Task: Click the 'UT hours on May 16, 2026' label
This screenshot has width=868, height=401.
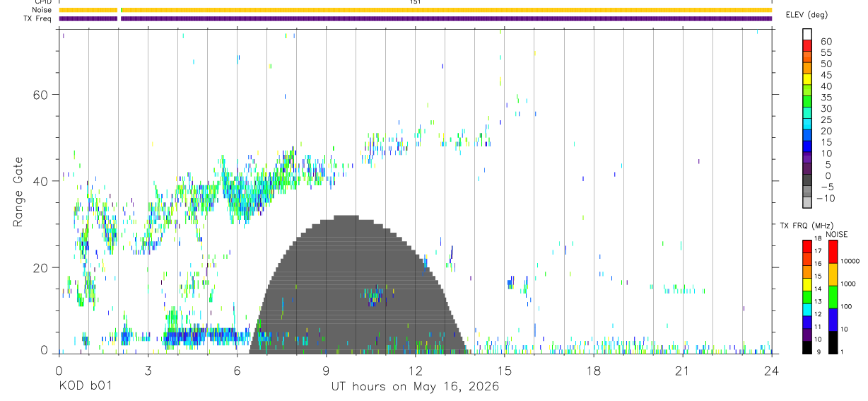Action: pos(415,387)
